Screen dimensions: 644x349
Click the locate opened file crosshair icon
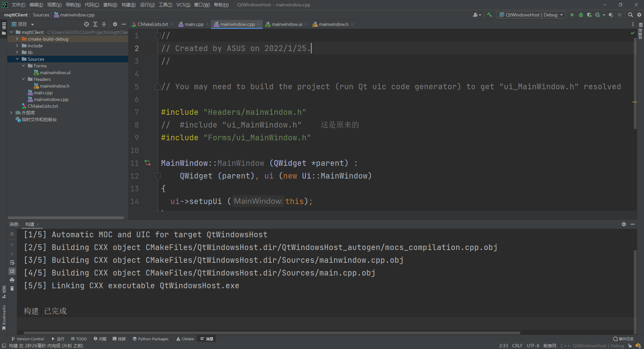point(87,24)
